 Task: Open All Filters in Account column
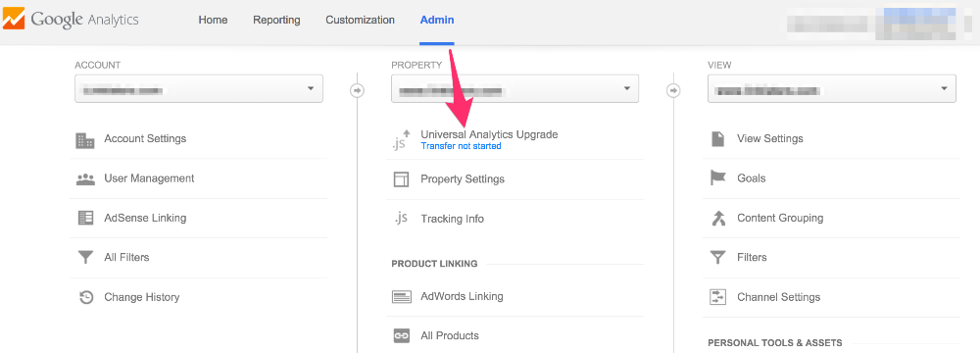tap(126, 257)
